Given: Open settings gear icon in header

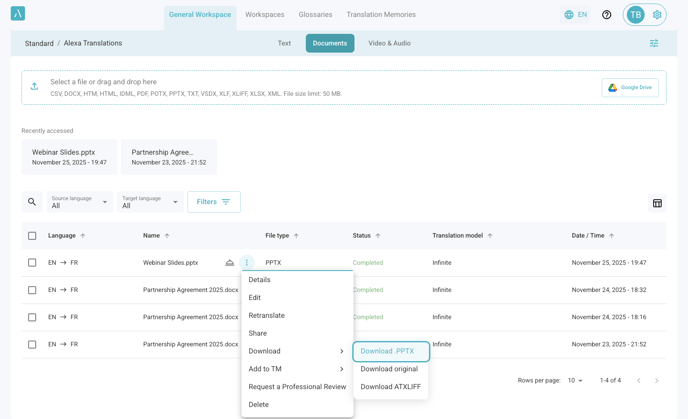Looking at the screenshot, I should click(657, 15).
